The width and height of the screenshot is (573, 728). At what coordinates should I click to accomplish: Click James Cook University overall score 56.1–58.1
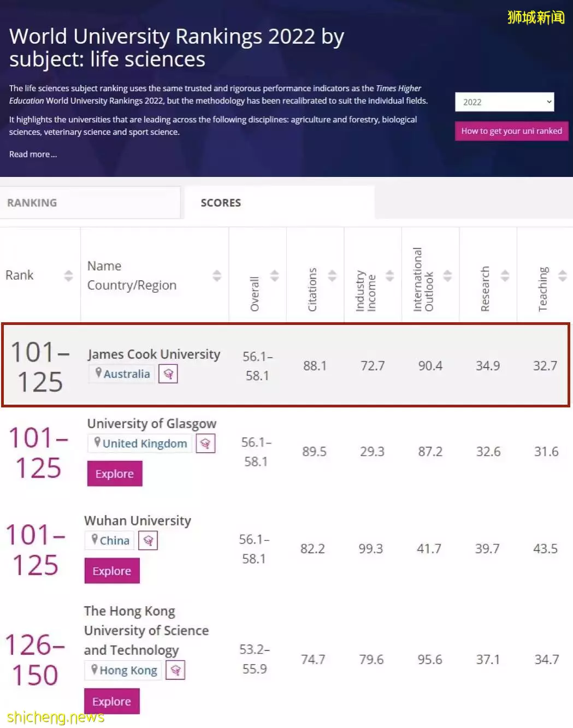pyautogui.click(x=258, y=366)
